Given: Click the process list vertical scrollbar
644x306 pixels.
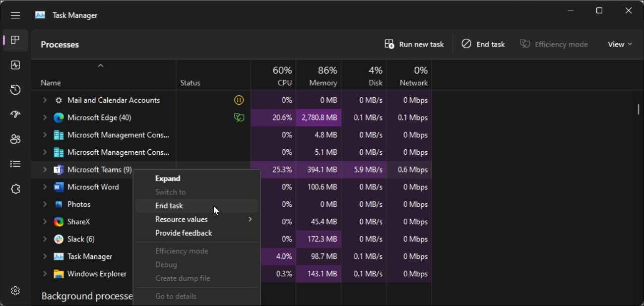Looking at the screenshot, I should click(x=638, y=110).
